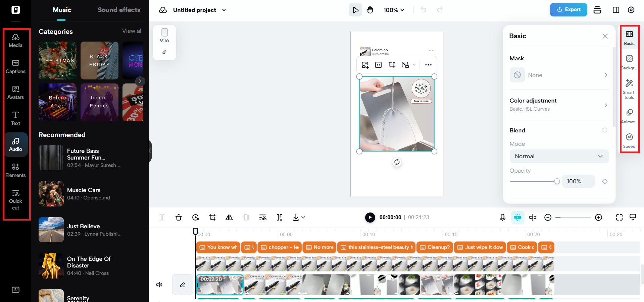644x302 pixels.
Task: Click the Export button
Action: coord(568,10)
